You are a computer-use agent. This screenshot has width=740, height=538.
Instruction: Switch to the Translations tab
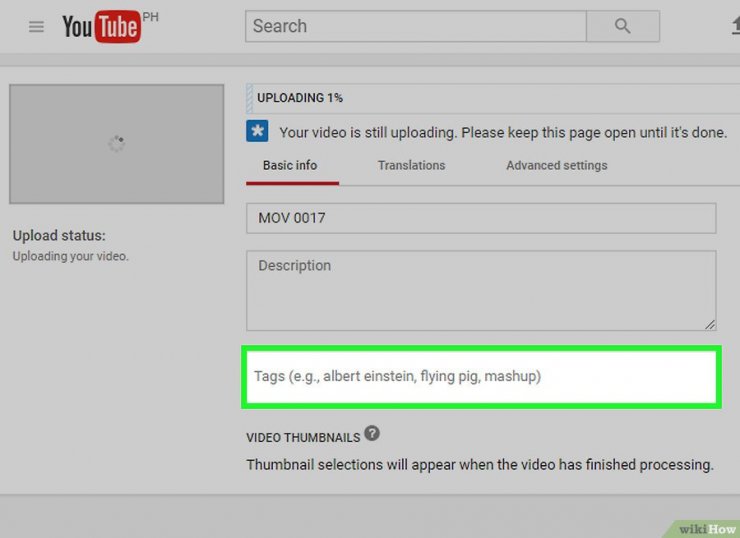411,165
